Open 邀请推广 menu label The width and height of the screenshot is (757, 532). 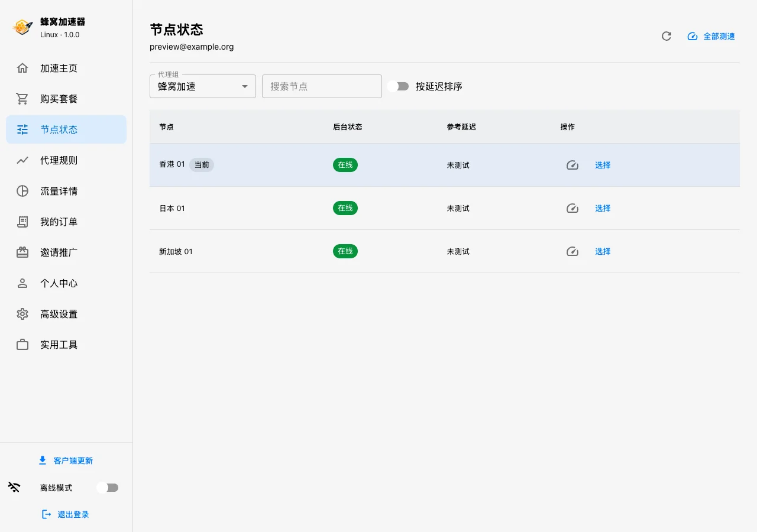click(x=59, y=252)
